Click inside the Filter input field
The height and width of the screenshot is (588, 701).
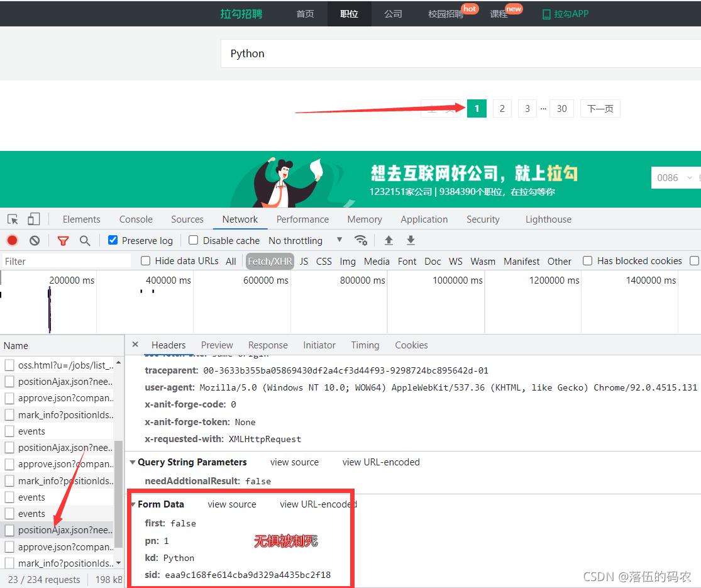coord(63,260)
